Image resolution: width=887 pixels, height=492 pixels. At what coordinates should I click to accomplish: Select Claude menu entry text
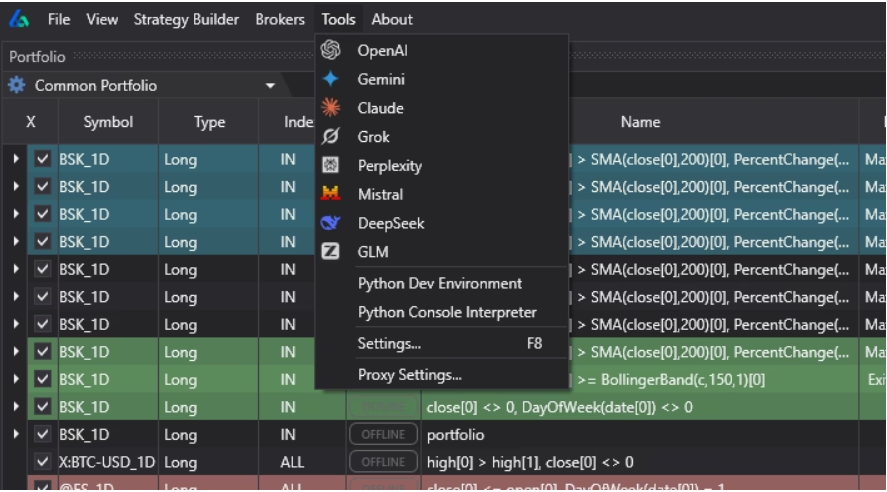click(381, 107)
